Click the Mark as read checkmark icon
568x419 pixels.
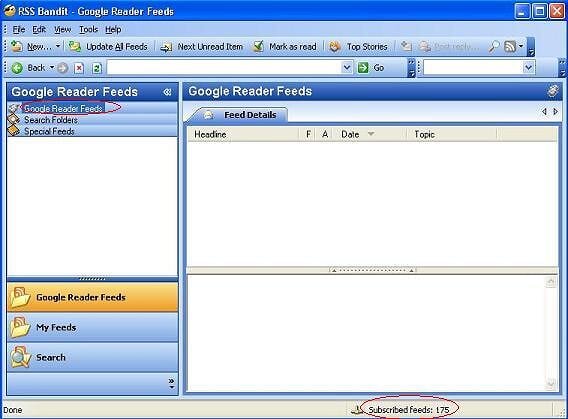[258, 46]
